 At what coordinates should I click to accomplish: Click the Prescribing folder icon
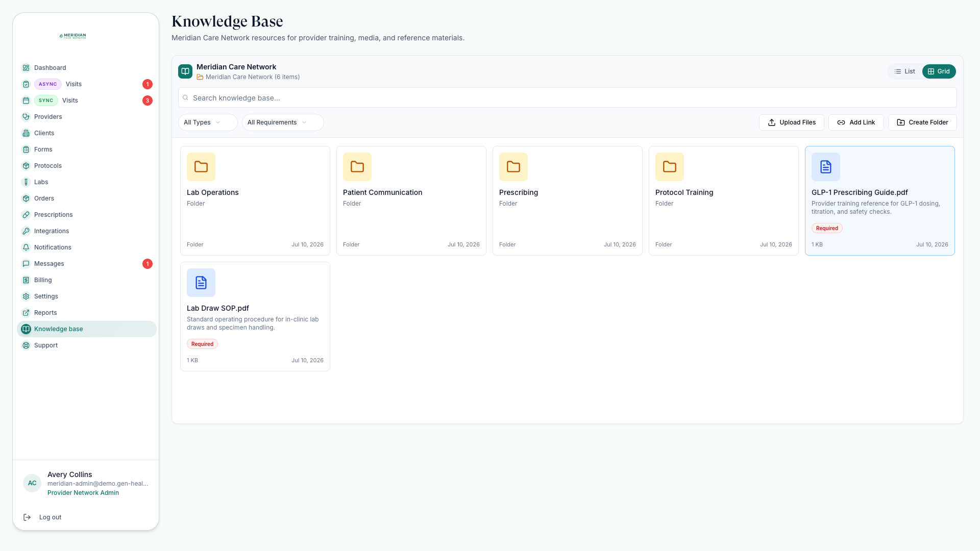(x=513, y=167)
